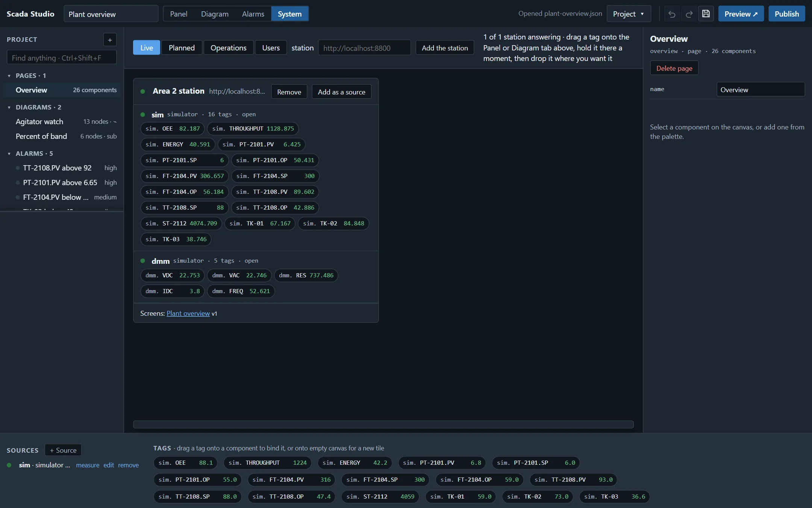
Task: Click the Preview button
Action: [741, 14]
